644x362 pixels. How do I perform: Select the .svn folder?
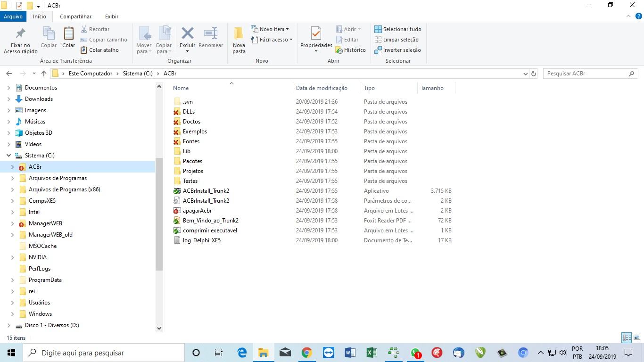[188, 102]
